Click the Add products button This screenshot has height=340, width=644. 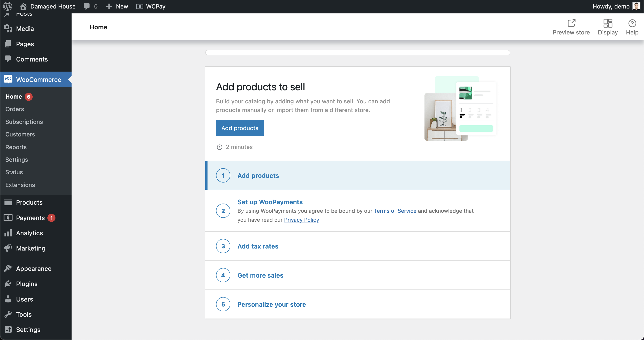[x=240, y=128]
